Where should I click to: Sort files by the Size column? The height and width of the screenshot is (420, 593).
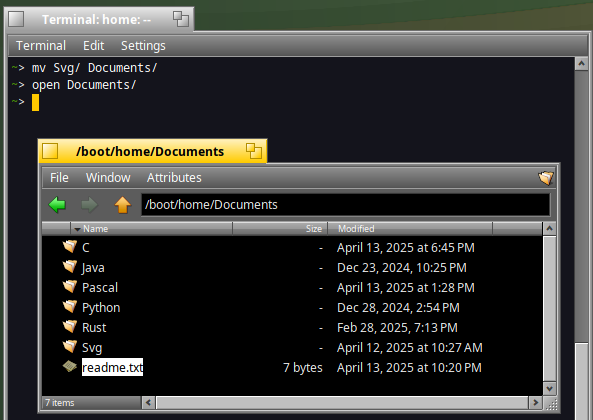coord(280,229)
